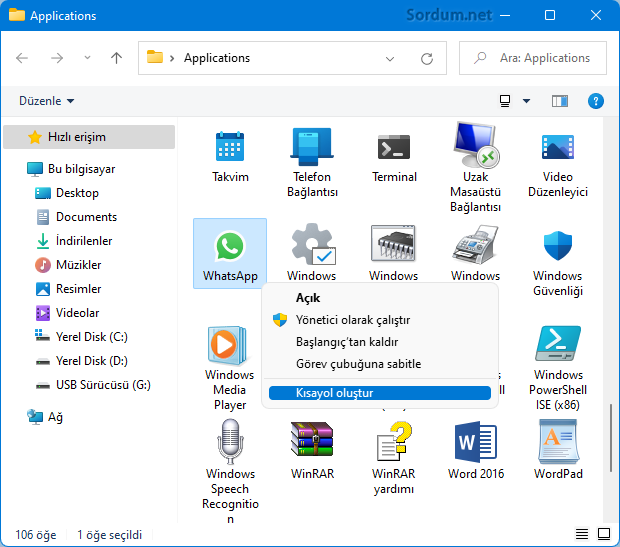Switch to large icons view in status bar
620x547 pixels.
click(x=604, y=534)
